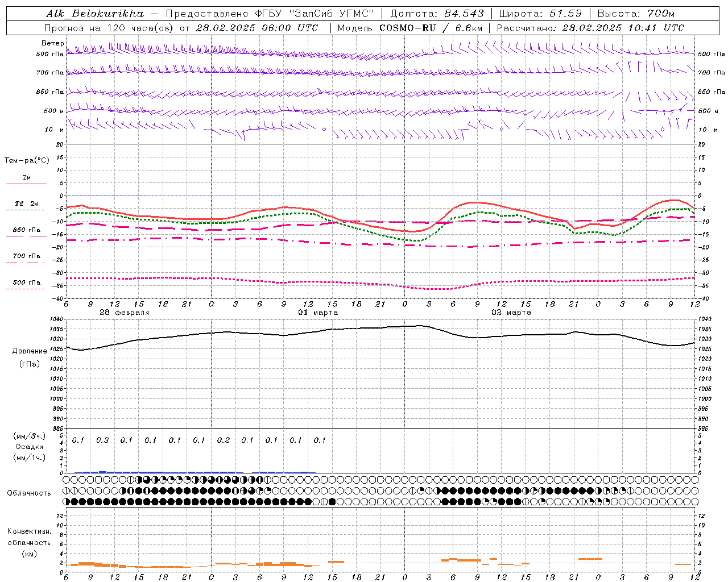Click calculation time Рассчитано: 28.02.2025 10:41 UTC
This screenshot has width=728, height=582.
[590, 28]
